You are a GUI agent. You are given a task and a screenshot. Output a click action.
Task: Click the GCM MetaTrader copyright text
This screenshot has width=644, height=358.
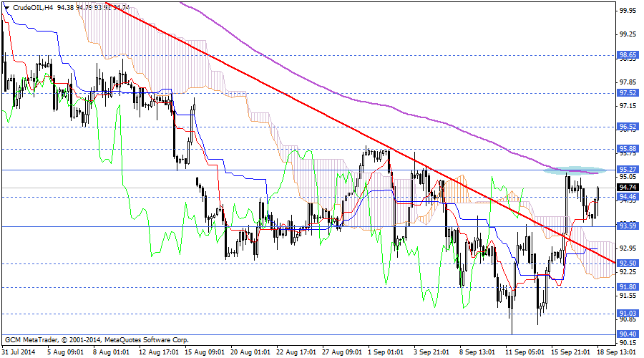86,339
